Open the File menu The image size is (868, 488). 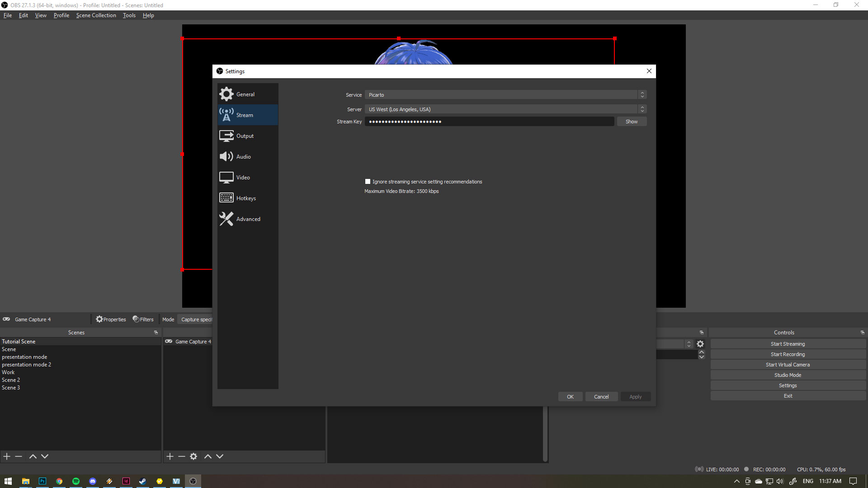[8, 15]
